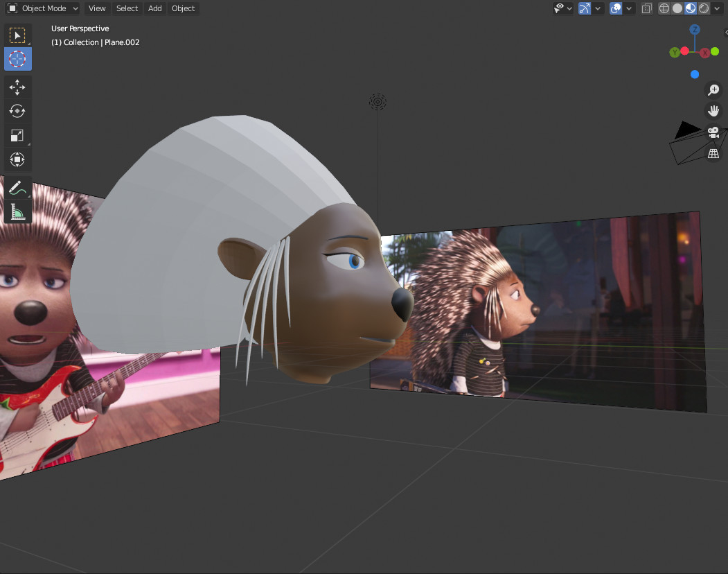Expand the overlays options dropdown arrow
The width and height of the screenshot is (728, 574).
pyautogui.click(x=629, y=8)
